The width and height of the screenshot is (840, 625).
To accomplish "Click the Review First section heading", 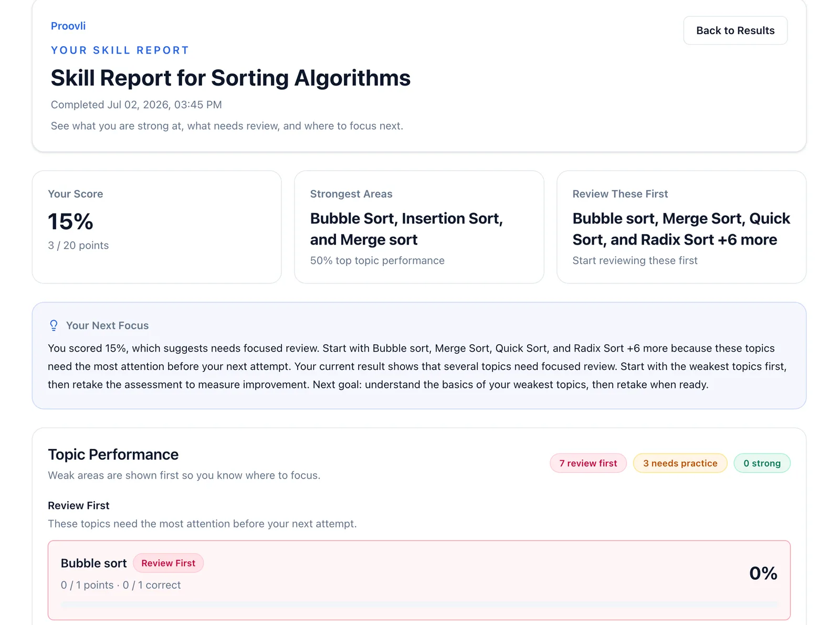I will (x=79, y=505).
